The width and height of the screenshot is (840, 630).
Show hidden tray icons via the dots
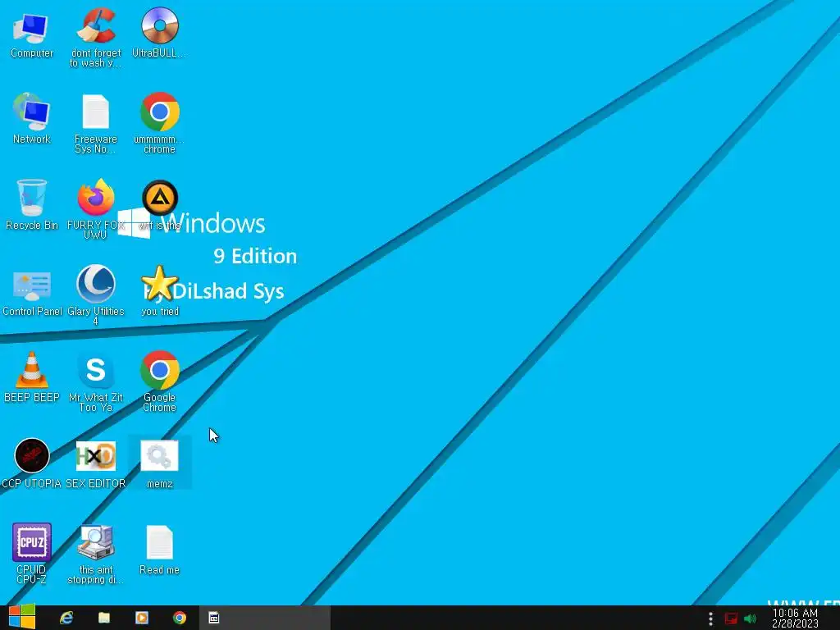click(710, 619)
